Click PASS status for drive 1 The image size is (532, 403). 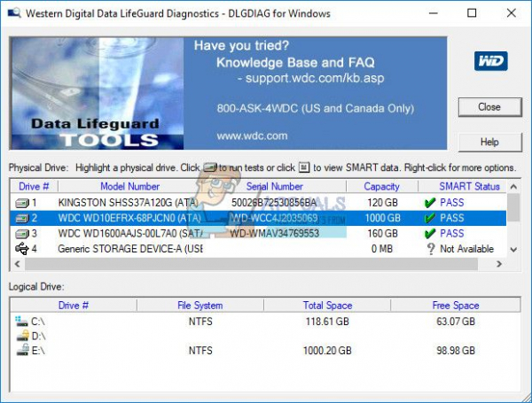[x=451, y=203]
